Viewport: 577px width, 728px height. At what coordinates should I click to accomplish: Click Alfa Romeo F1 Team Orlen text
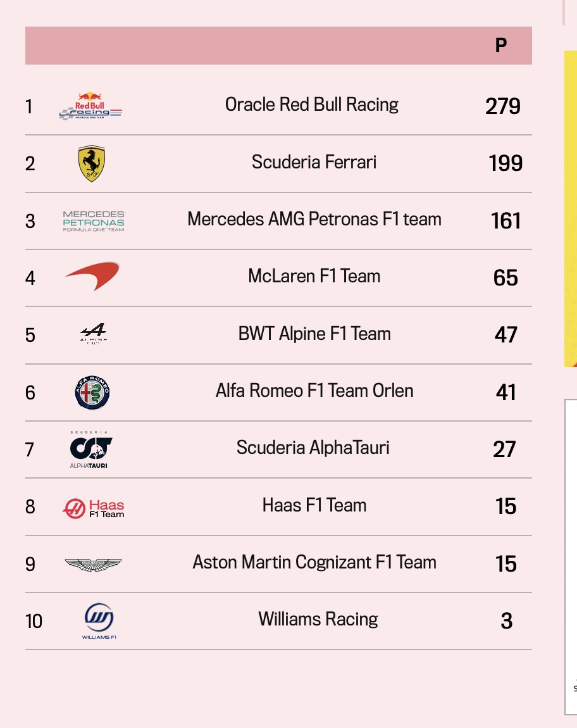point(314,391)
